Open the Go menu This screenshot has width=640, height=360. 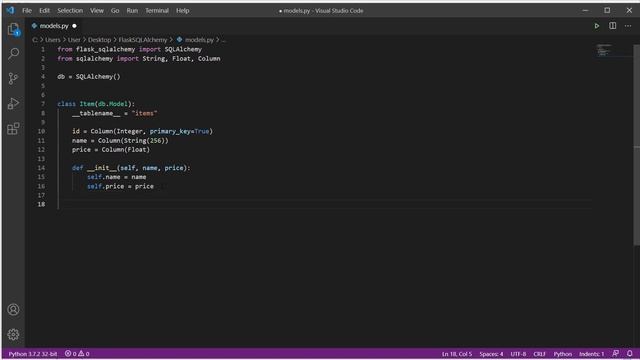point(115,11)
